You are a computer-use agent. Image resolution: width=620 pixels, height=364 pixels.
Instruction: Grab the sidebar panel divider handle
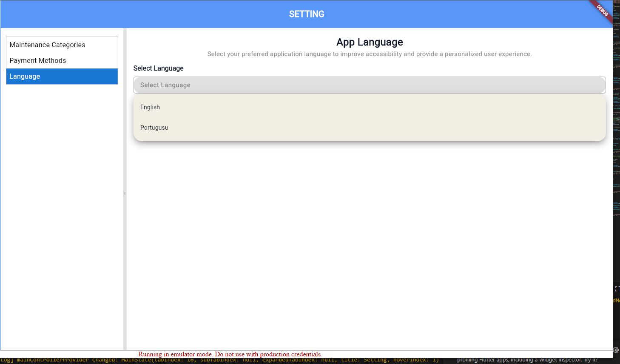click(125, 193)
